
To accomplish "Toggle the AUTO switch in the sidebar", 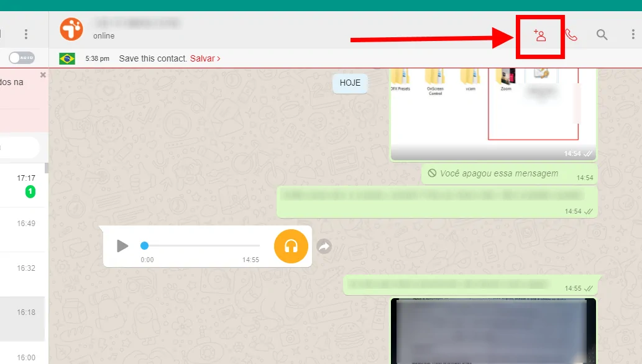I will pyautogui.click(x=22, y=58).
